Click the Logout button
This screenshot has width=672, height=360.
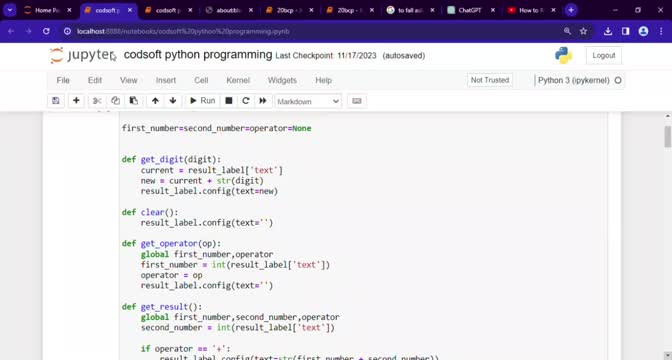pyautogui.click(x=603, y=55)
